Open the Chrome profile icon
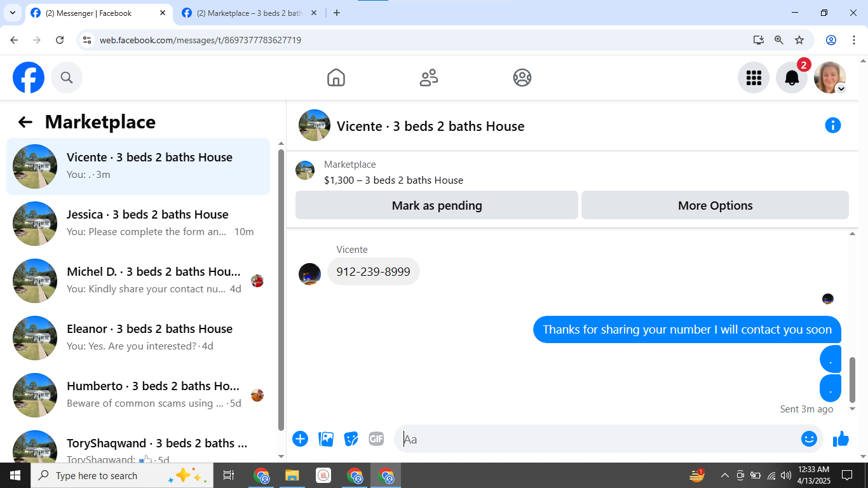868x488 pixels. (x=831, y=40)
